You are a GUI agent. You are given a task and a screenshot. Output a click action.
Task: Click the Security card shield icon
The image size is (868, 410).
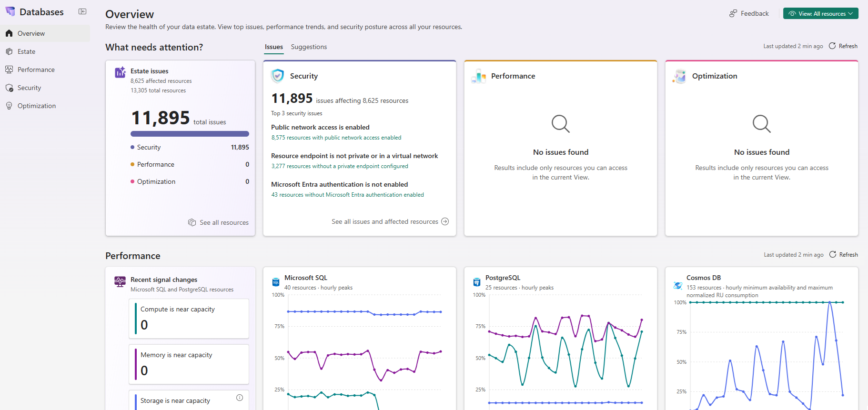click(277, 76)
